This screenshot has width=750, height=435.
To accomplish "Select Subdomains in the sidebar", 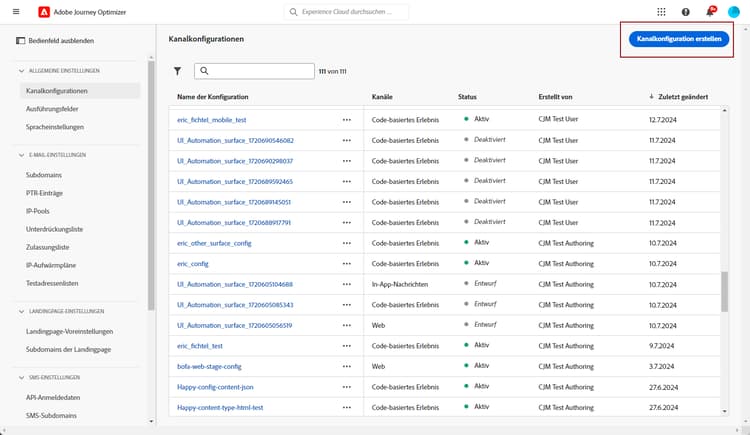I will pos(44,175).
